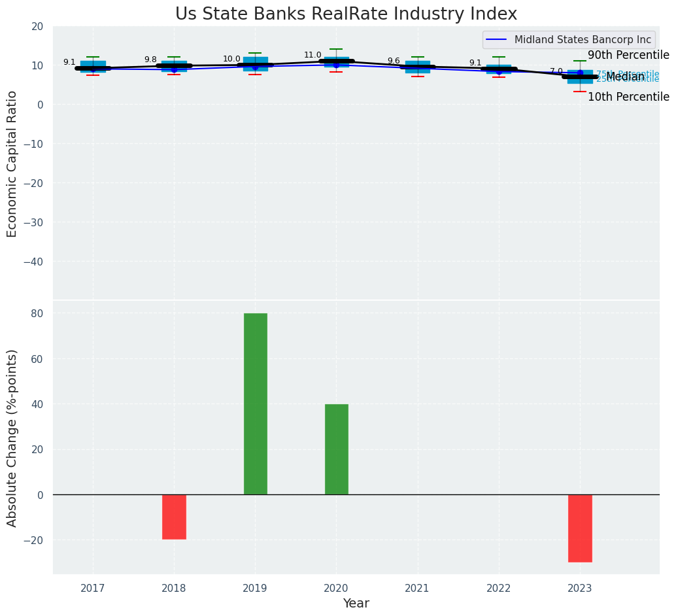Viewport: 676px width, 616px height.
Task: Click the Median annotation text
Action: pos(625,77)
